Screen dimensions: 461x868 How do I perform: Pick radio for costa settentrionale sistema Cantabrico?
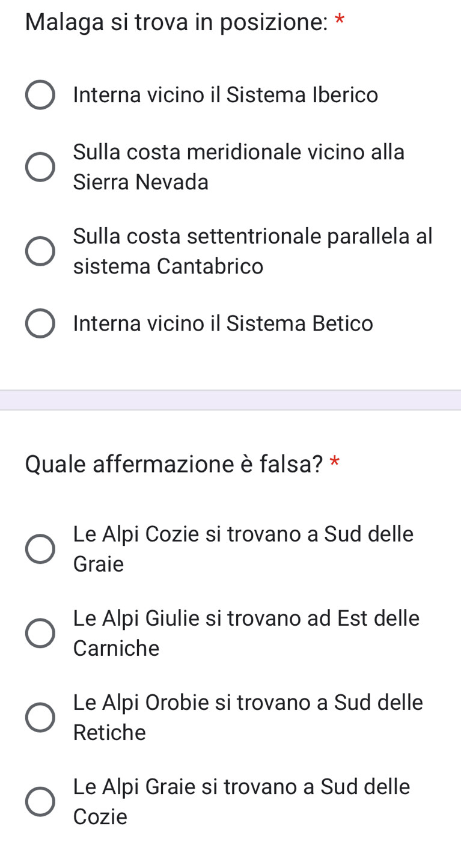(40, 251)
